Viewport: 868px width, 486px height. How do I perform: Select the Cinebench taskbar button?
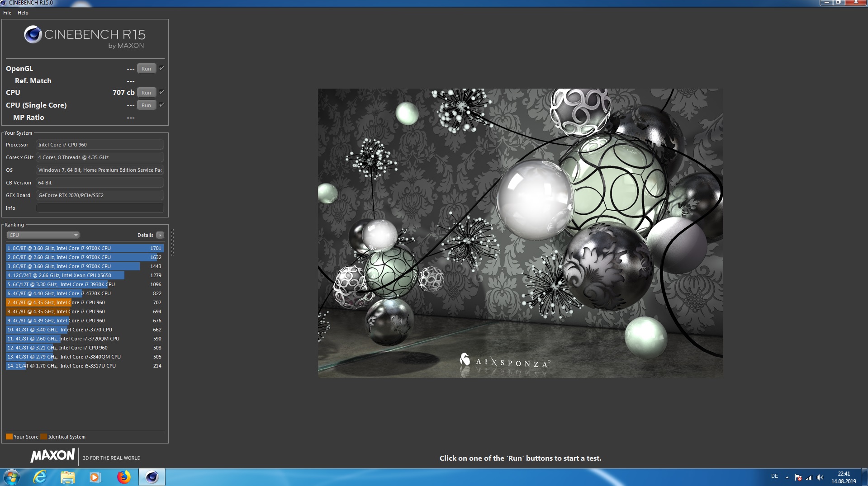[152, 477]
